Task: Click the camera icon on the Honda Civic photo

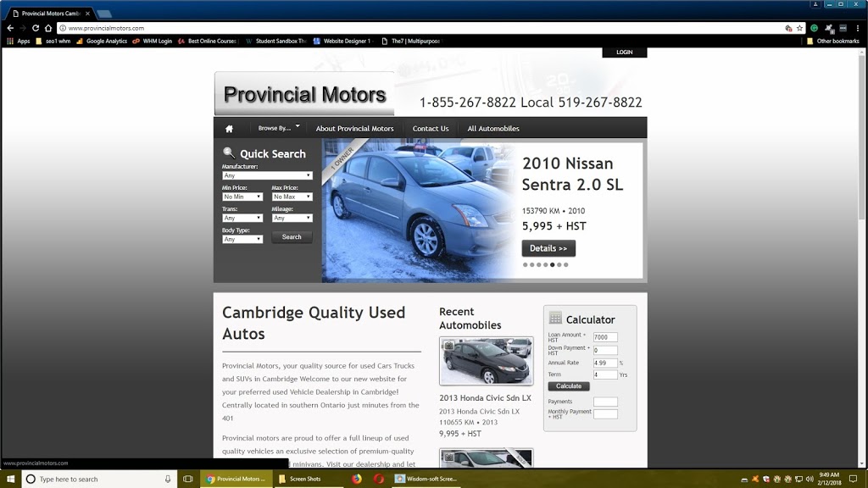Action: pyautogui.click(x=449, y=346)
